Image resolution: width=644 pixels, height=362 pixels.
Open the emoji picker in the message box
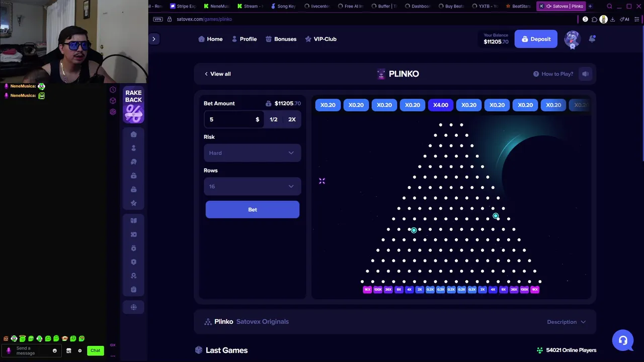click(54, 350)
